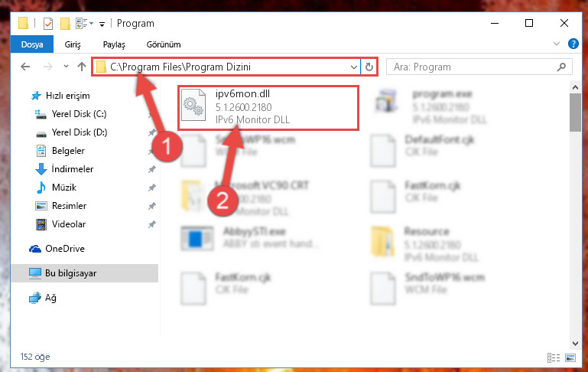
Task: Open the Dosya menu tab
Action: 32,44
